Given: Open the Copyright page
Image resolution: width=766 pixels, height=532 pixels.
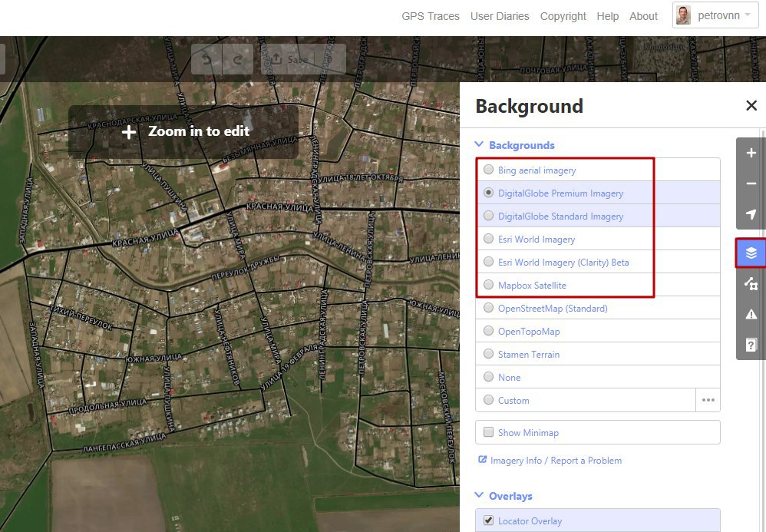Looking at the screenshot, I should click(x=563, y=16).
